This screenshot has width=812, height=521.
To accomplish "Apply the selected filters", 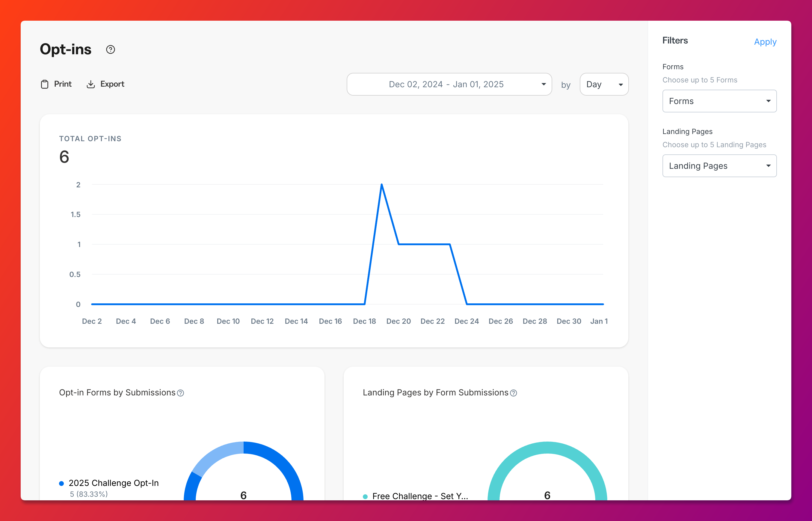I will tap(765, 42).
